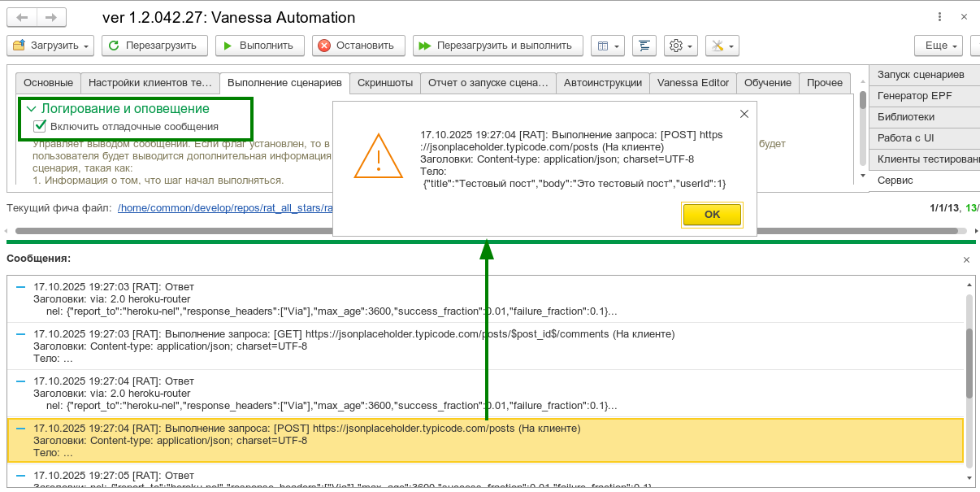Close the warning dialog with X
980x492 pixels.
pos(743,114)
